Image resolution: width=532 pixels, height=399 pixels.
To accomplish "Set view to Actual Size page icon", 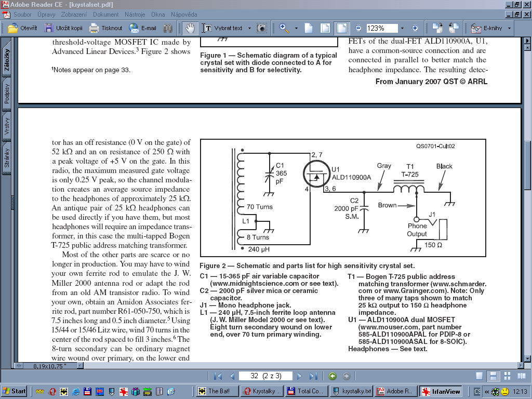I will (x=309, y=28).
